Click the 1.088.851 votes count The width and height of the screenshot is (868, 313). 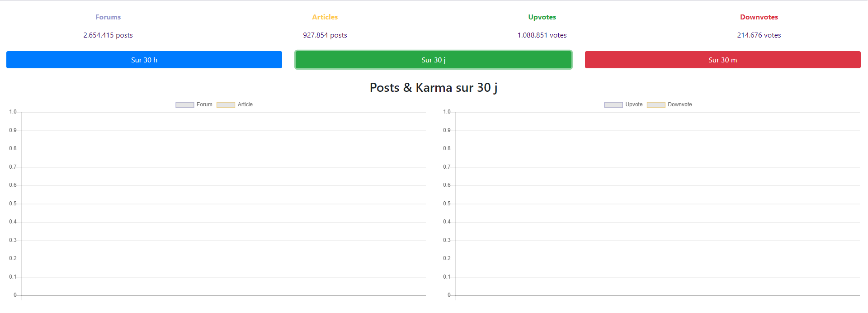coord(542,35)
